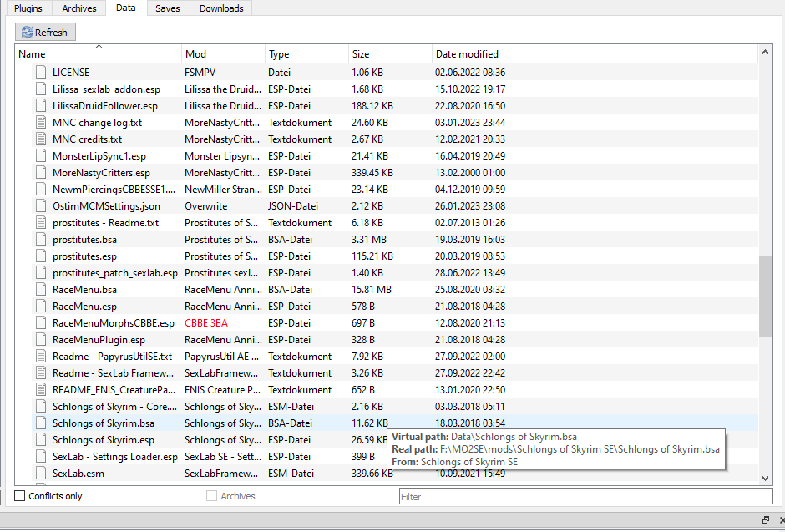Switch to the Plugins tab

pyautogui.click(x=28, y=8)
